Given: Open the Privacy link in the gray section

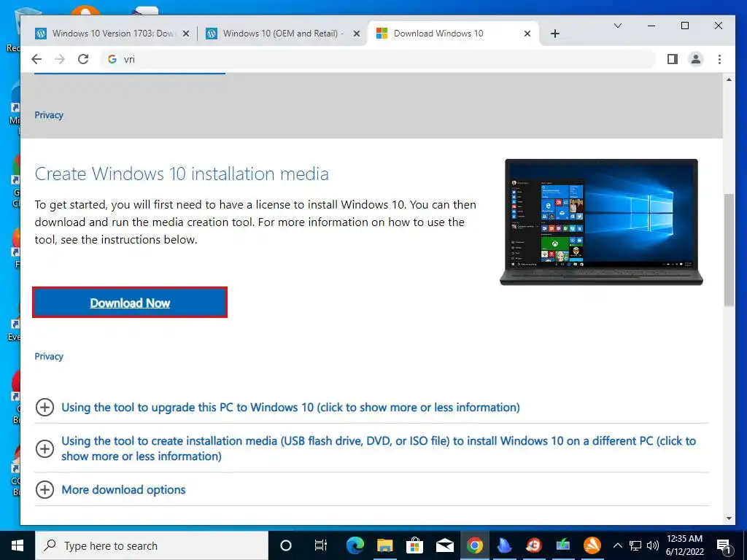Looking at the screenshot, I should click(49, 115).
